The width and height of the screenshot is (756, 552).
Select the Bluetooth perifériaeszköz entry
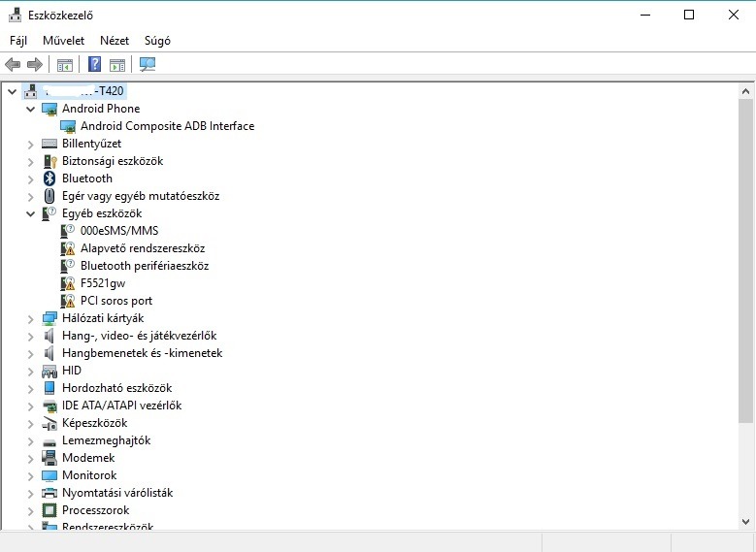(x=145, y=266)
